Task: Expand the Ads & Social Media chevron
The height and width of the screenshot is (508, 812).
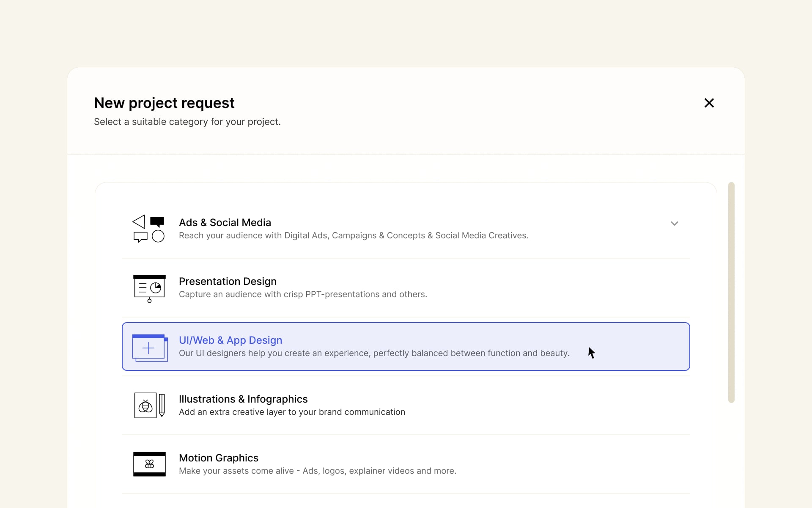Action: pyautogui.click(x=674, y=224)
